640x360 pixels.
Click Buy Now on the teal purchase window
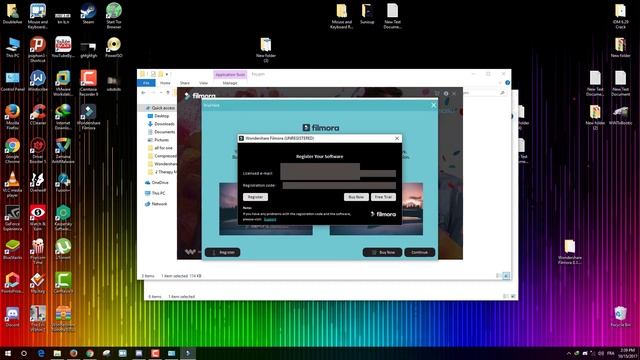(382, 252)
